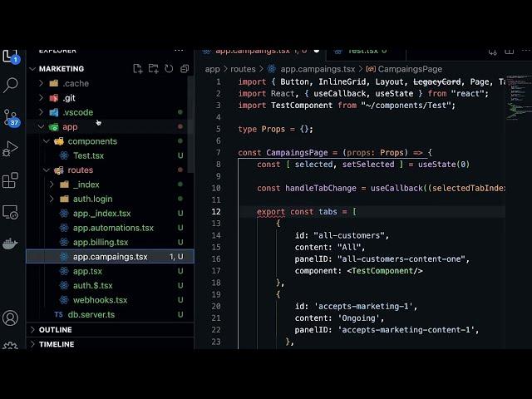532x399 pixels.
Task: Expand the auth.login folder
Action: pyautogui.click(x=52, y=199)
